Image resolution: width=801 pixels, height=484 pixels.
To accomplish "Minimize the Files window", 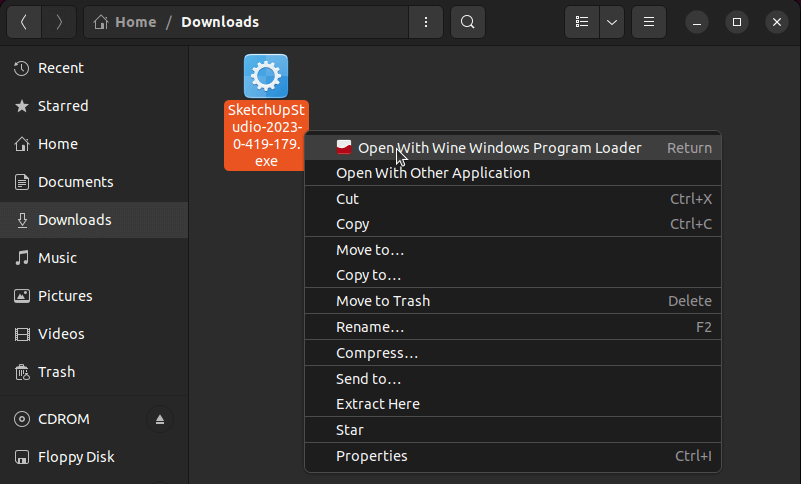I will (697, 22).
